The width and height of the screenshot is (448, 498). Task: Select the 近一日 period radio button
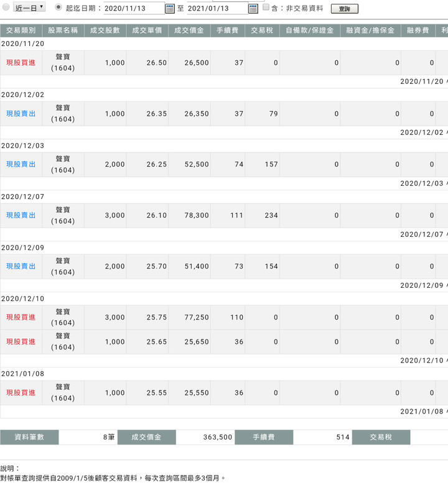6,7
